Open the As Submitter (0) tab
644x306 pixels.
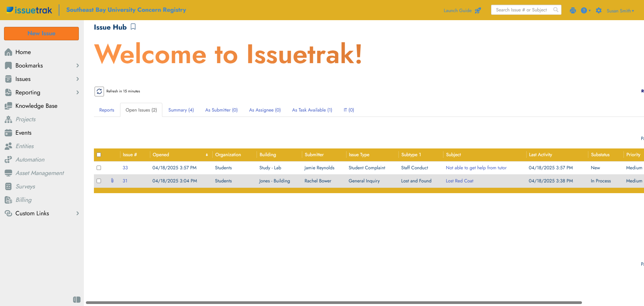[221, 110]
